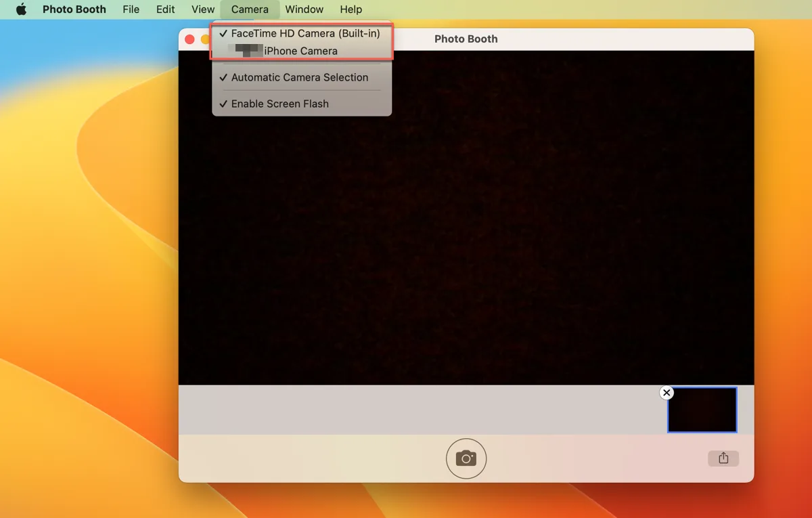Image resolution: width=812 pixels, height=518 pixels.
Task: Open the Photo Booth app menu
Action: [74, 9]
